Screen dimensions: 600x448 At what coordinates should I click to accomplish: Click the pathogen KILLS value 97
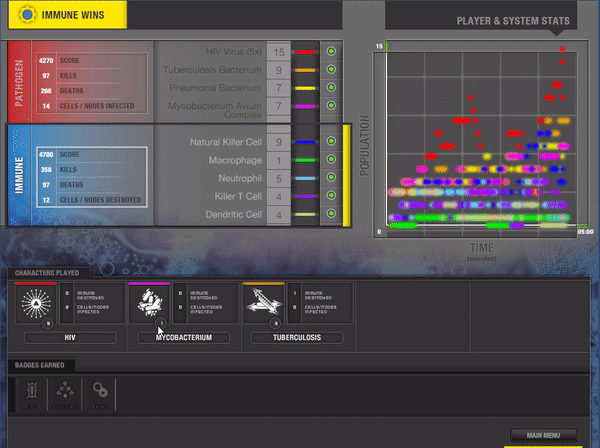(x=46, y=76)
